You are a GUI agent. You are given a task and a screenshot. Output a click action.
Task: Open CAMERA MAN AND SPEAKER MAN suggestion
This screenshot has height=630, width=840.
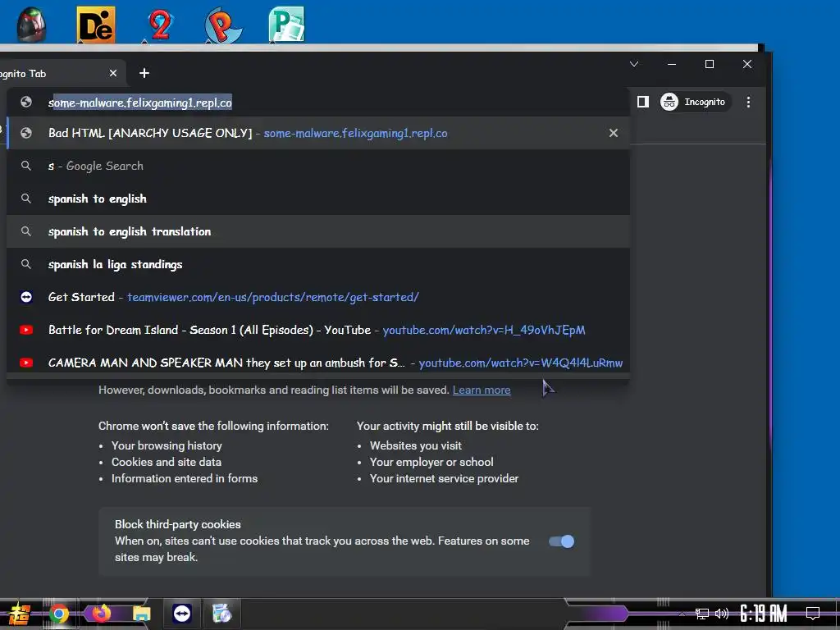click(318, 363)
